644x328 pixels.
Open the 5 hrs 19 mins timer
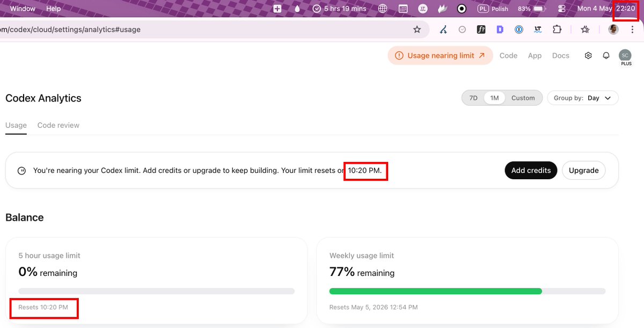click(x=339, y=9)
